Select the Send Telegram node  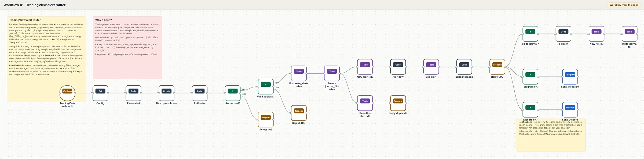click(x=570, y=77)
